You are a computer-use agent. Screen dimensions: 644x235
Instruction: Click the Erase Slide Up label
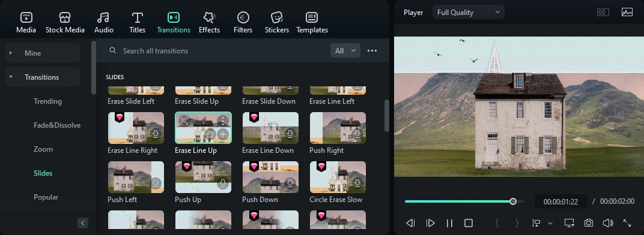(196, 101)
